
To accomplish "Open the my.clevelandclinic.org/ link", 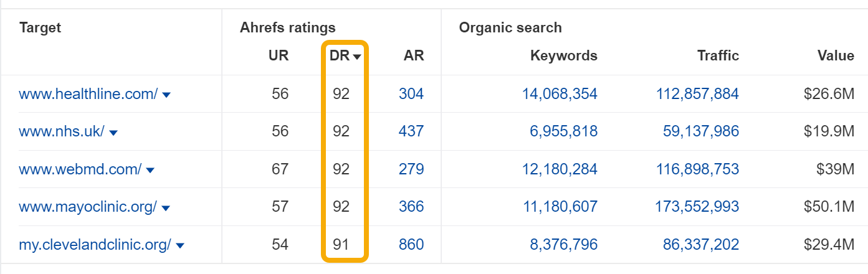I will [95, 245].
